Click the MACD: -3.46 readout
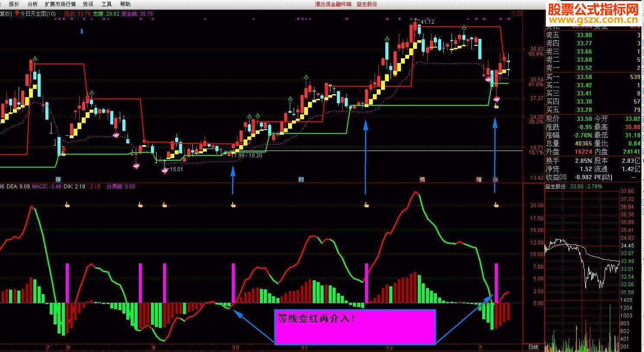 click(x=47, y=187)
